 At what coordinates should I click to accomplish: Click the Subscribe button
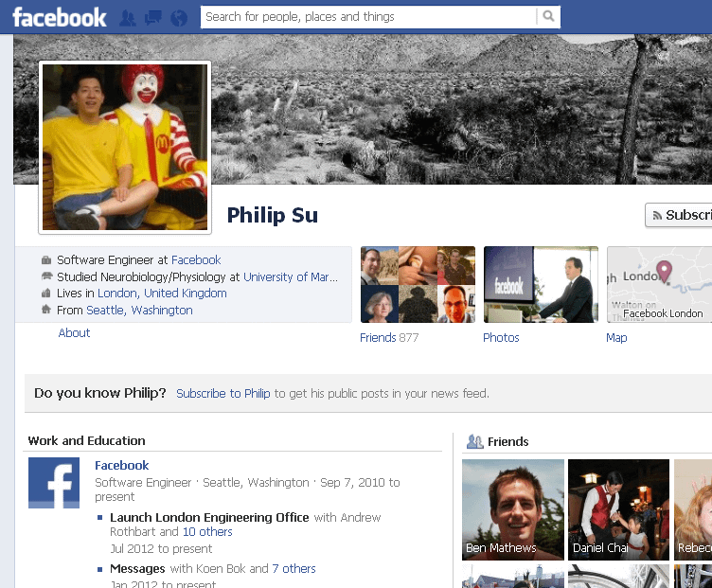point(679,215)
